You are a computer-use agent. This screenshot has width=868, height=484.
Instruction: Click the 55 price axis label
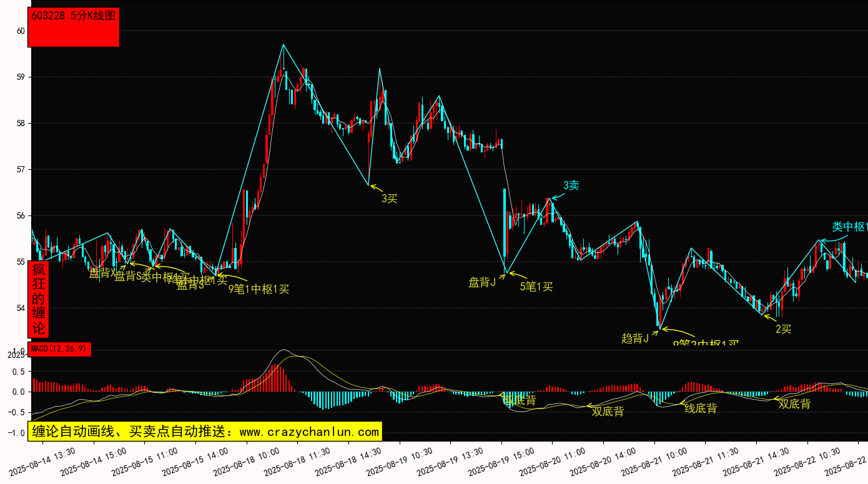[x=21, y=262]
